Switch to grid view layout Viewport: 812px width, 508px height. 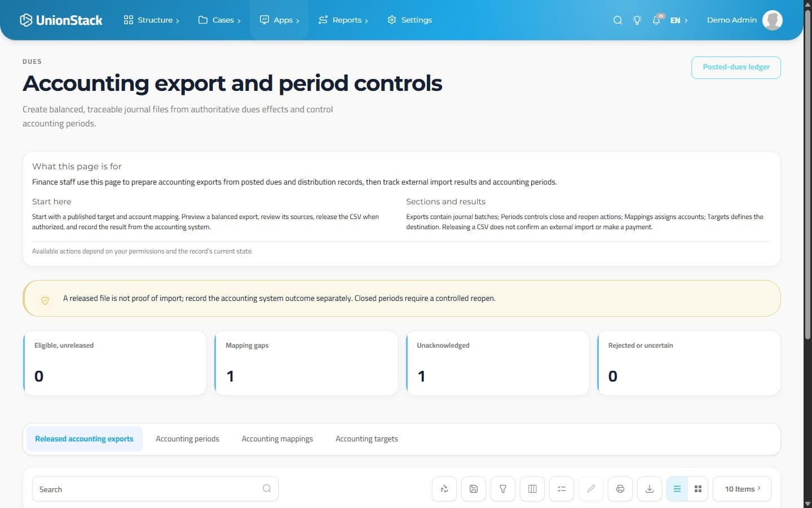698,489
